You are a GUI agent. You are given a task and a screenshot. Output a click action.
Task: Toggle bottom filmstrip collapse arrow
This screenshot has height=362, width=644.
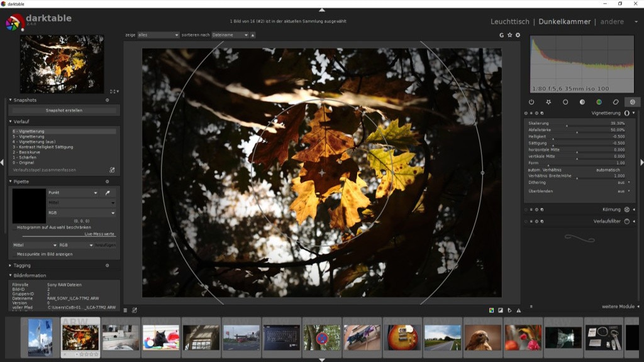[322, 360]
